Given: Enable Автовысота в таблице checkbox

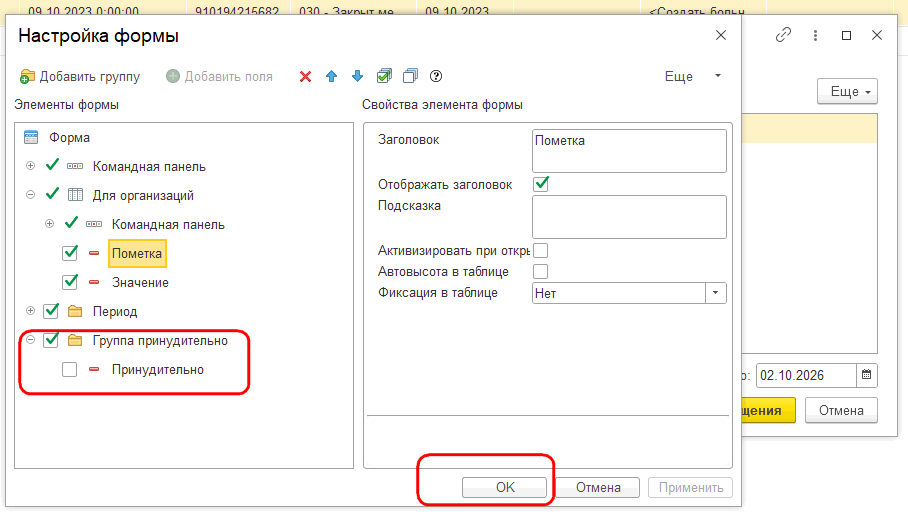Looking at the screenshot, I should 541,271.
